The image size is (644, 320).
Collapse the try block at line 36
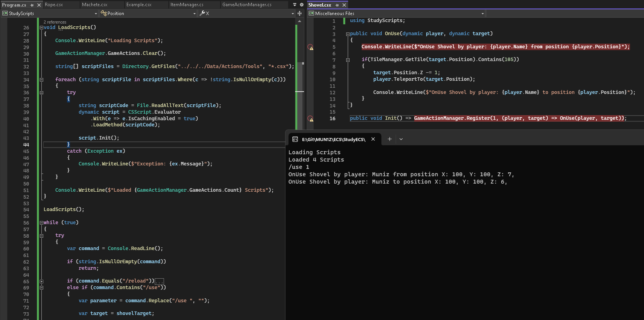pos(41,93)
